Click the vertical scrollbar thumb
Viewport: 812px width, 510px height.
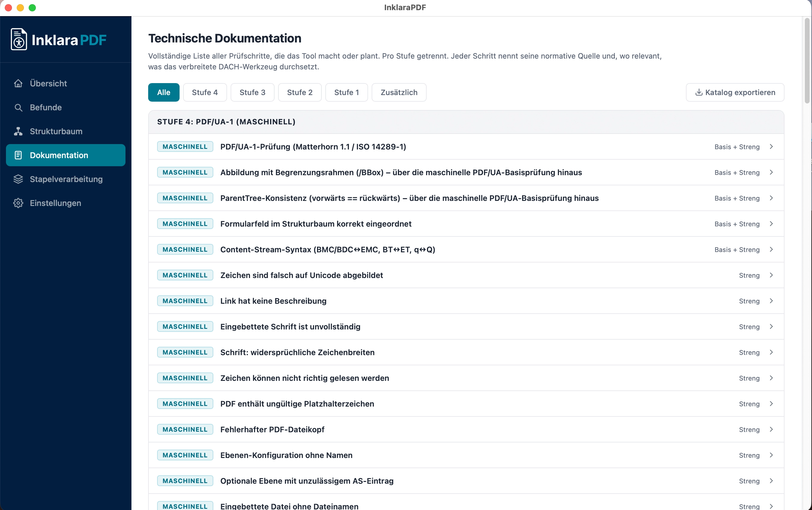(x=807, y=61)
